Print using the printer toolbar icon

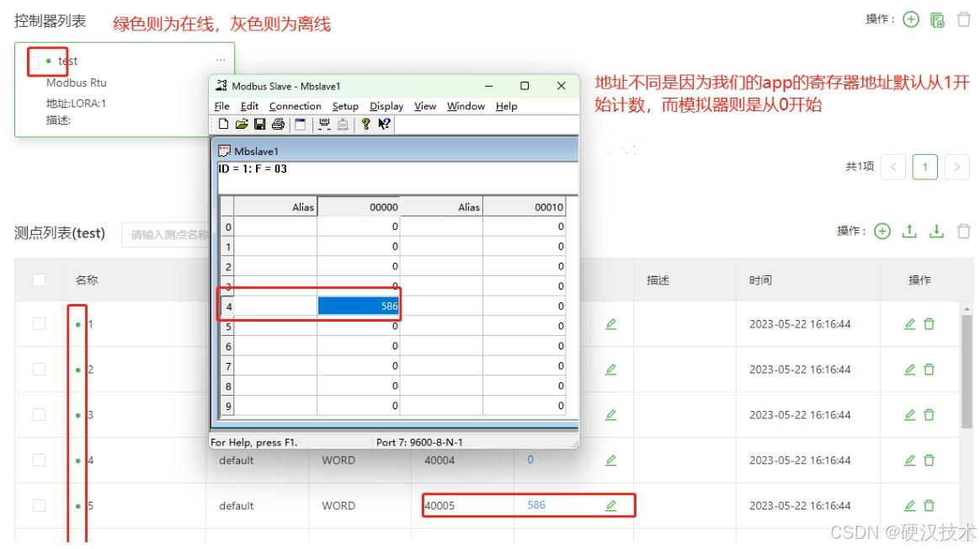point(278,125)
